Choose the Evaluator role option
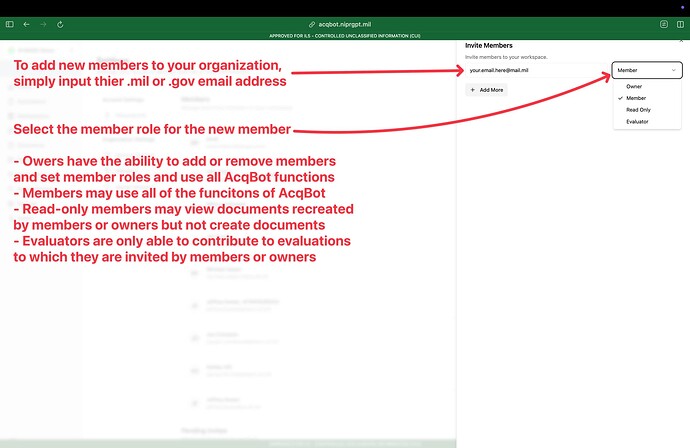This screenshot has width=690, height=448. [647, 121]
